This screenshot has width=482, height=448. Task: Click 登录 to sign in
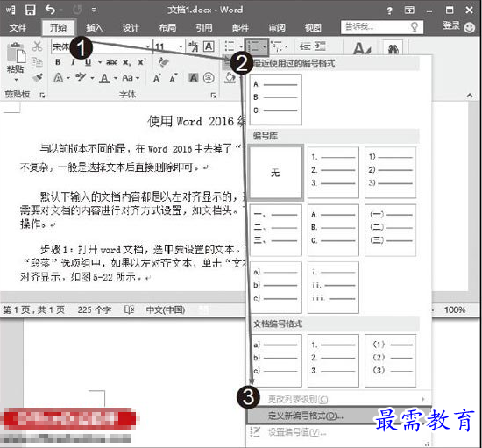[451, 26]
